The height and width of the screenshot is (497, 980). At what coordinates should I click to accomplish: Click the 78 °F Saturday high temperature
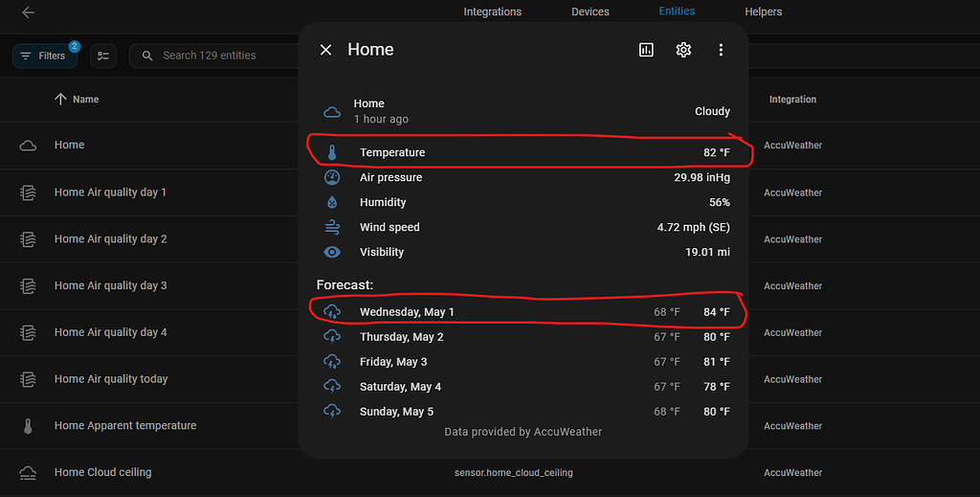pos(716,386)
